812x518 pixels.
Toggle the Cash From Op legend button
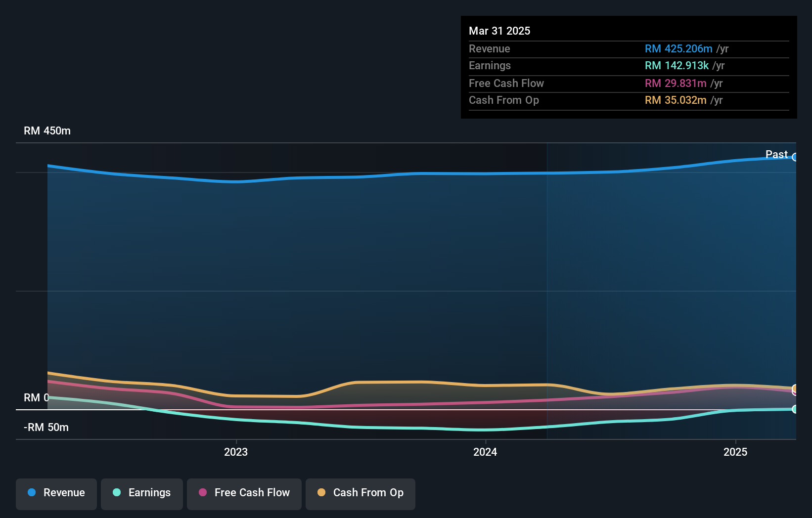click(361, 494)
